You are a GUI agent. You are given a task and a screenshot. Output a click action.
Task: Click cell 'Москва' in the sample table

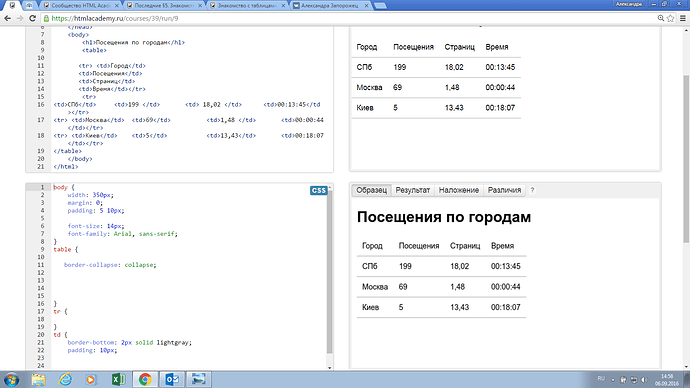(375, 287)
